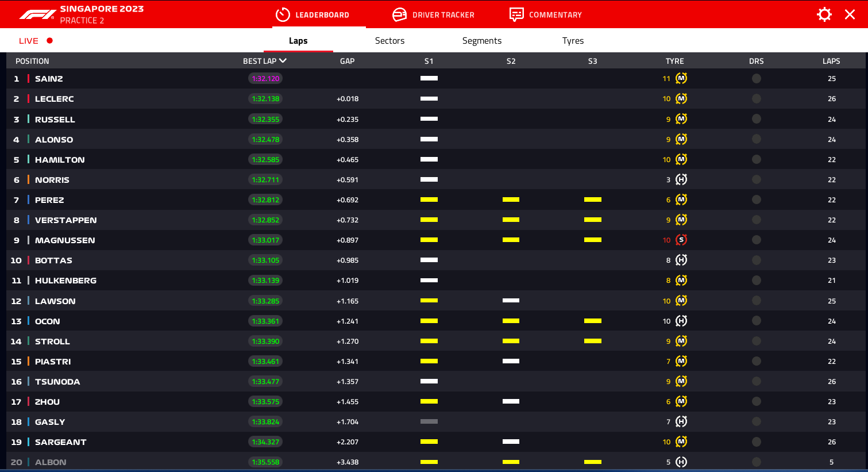Click Tsunoda's medium tyre icon
This screenshot has width=868, height=472.
[681, 381]
